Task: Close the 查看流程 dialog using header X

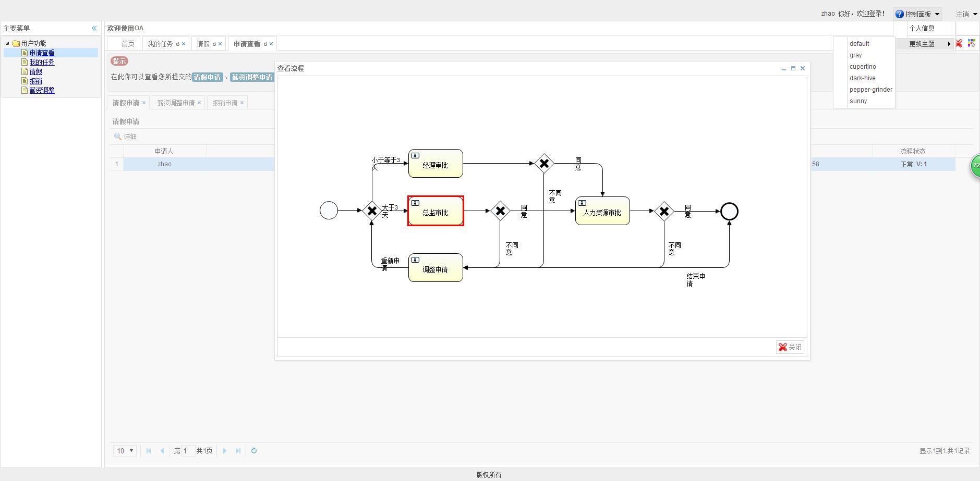Action: click(803, 68)
